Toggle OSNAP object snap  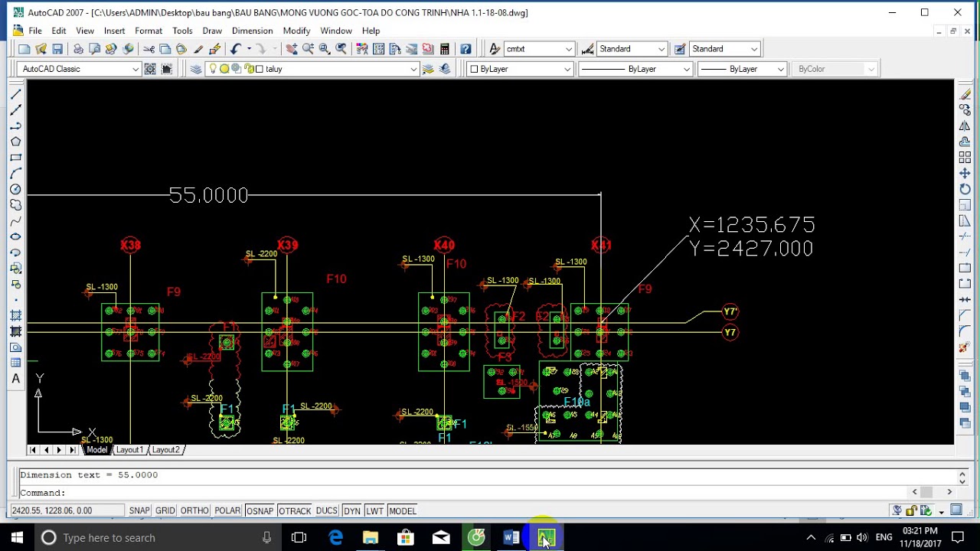pyautogui.click(x=260, y=511)
